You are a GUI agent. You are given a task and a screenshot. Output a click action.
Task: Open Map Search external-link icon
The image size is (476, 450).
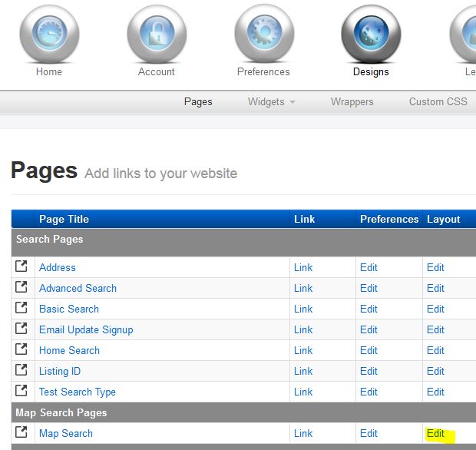click(21, 432)
